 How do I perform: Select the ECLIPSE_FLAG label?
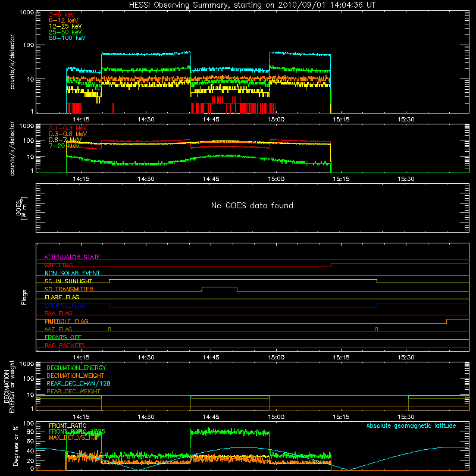[65, 305]
